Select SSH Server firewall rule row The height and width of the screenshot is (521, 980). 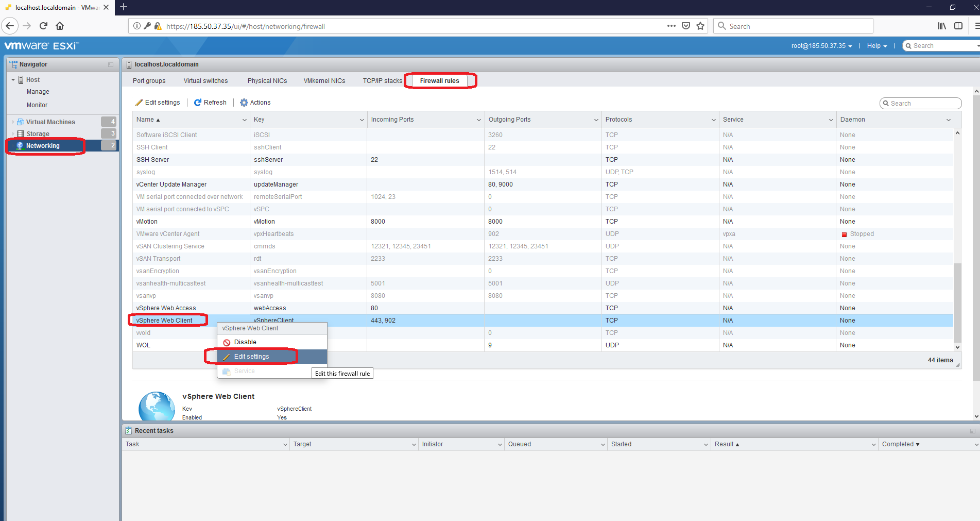[x=543, y=160]
